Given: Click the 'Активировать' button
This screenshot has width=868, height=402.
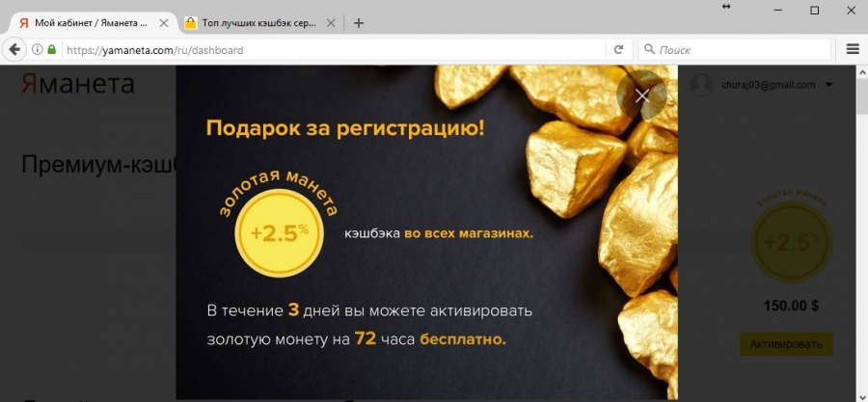Looking at the screenshot, I should (786, 344).
